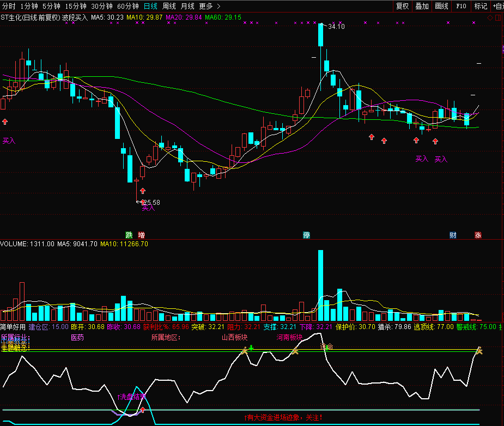Click the red 涨 event marker
Viewport: 504px width, 426px height.
(478, 235)
